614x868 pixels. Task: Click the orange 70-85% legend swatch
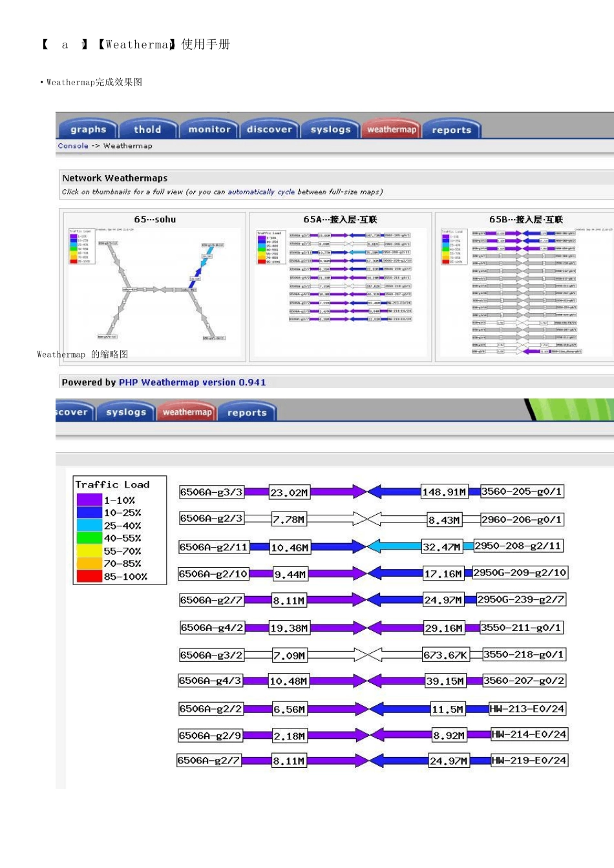click(x=89, y=563)
